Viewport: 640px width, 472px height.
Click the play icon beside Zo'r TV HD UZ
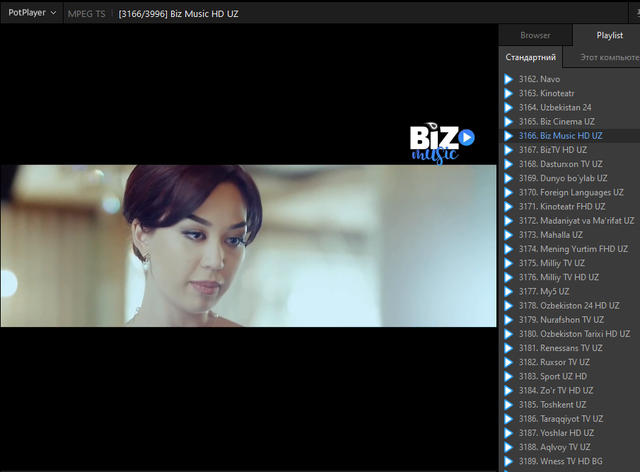[508, 391]
